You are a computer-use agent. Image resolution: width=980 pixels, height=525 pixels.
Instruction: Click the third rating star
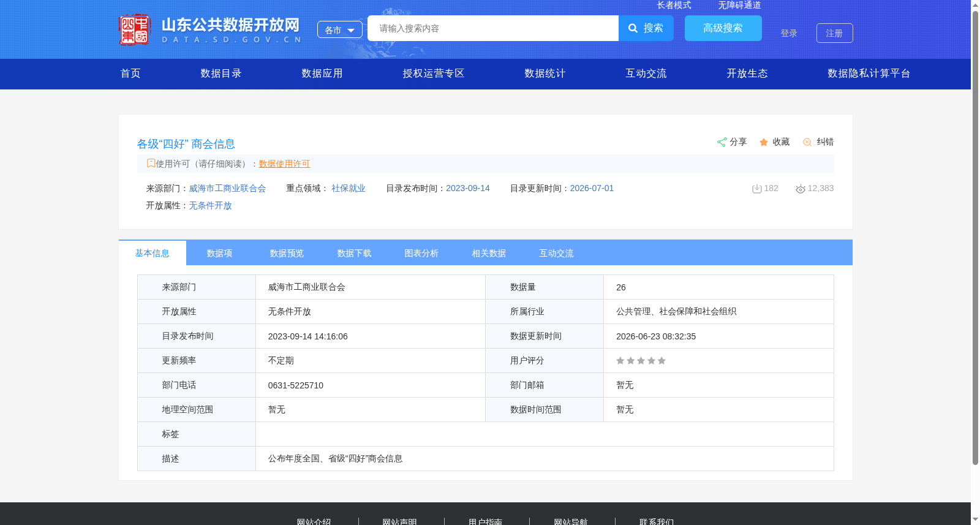point(641,361)
